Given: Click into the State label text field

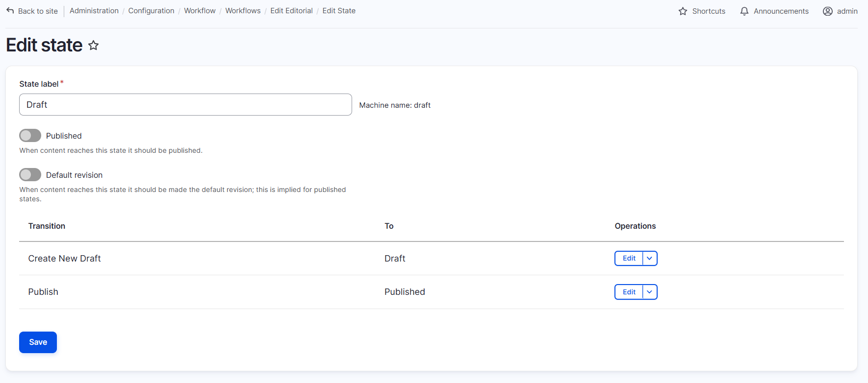Looking at the screenshot, I should [185, 105].
